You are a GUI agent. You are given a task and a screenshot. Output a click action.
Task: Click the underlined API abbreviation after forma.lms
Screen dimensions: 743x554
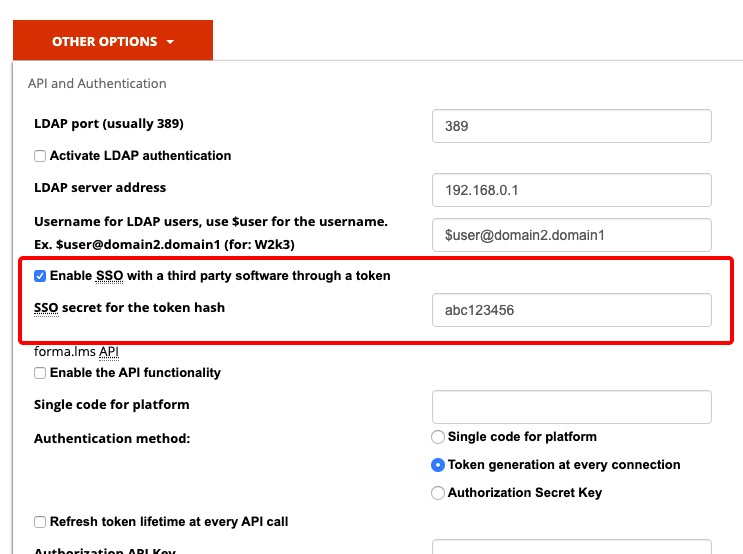(109, 352)
